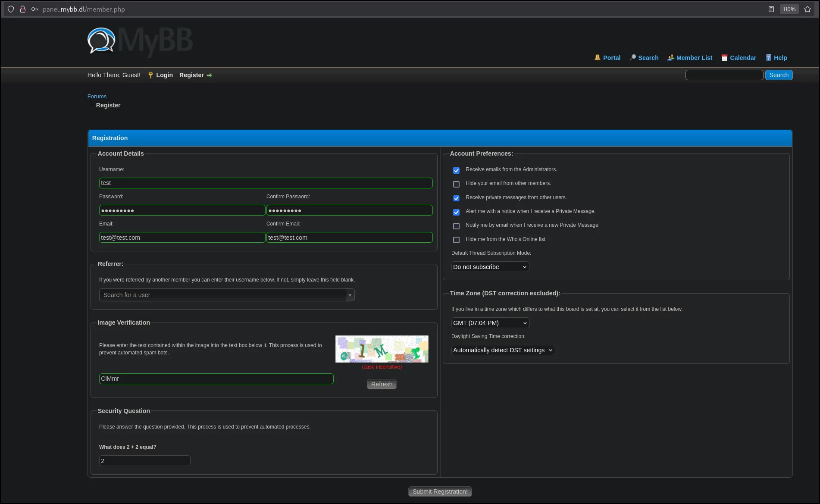
Task: Open the Help menu item
Action: click(780, 58)
